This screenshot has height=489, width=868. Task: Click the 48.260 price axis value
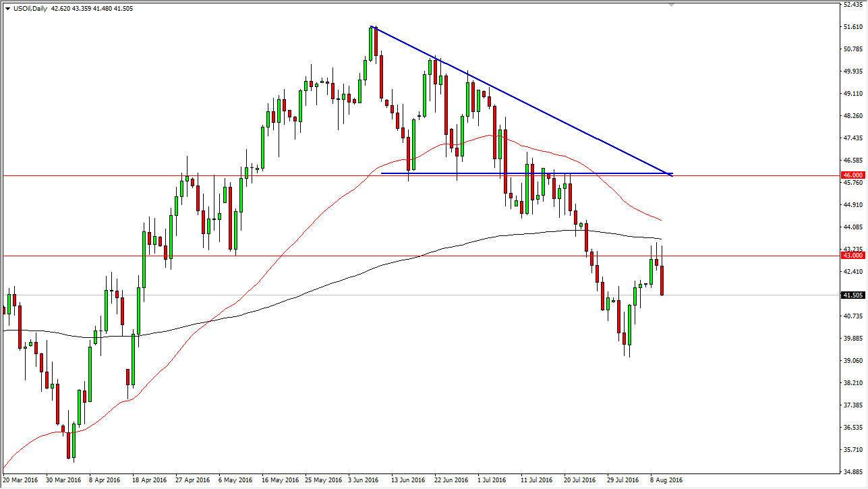pyautogui.click(x=853, y=115)
